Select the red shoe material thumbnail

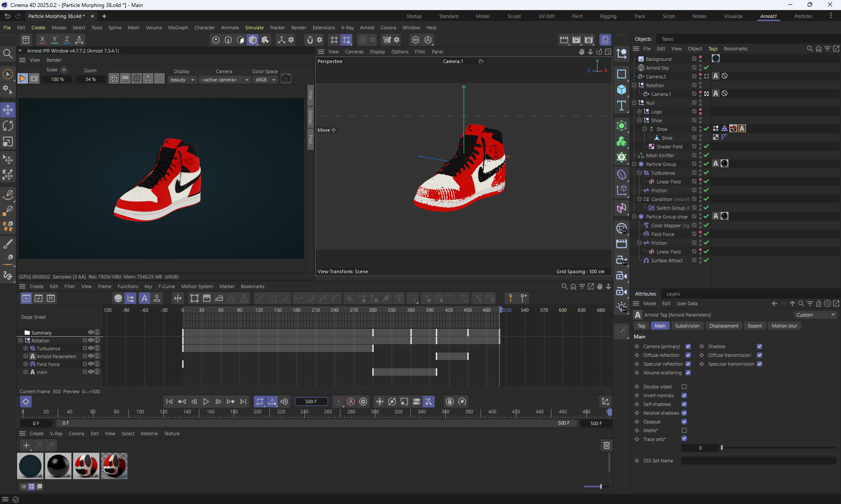click(86, 466)
